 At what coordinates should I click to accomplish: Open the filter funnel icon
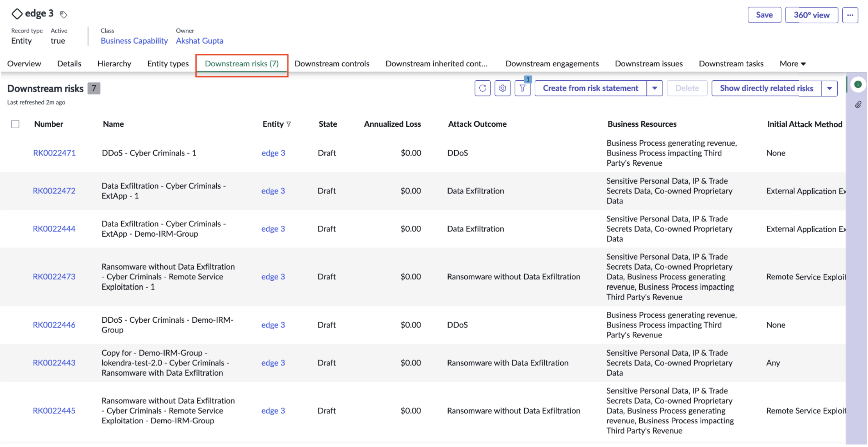coord(523,88)
